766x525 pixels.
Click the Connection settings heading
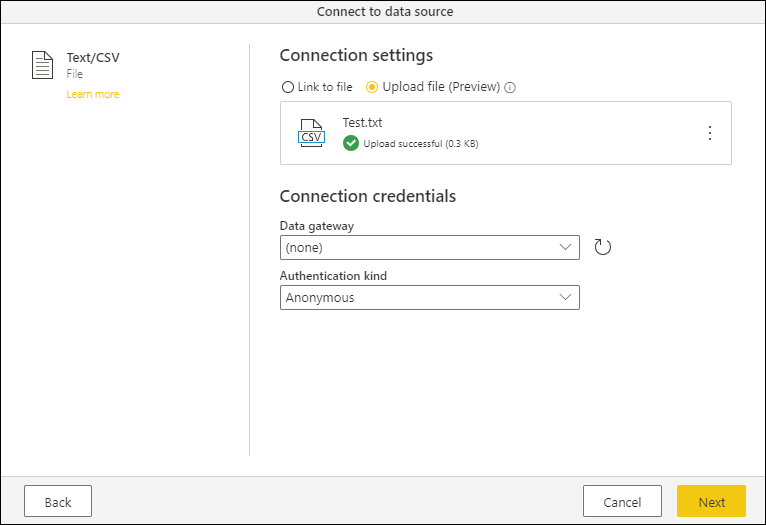[x=356, y=55]
